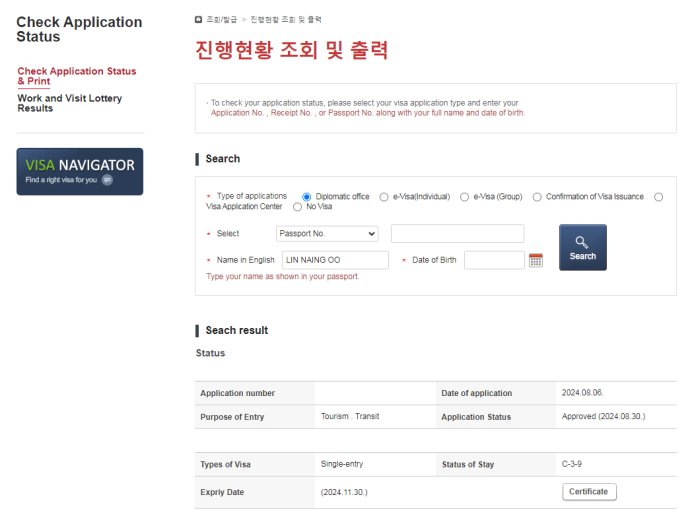Click the home icon in the breadcrumb
This screenshot has width=694, height=532.
click(199, 20)
